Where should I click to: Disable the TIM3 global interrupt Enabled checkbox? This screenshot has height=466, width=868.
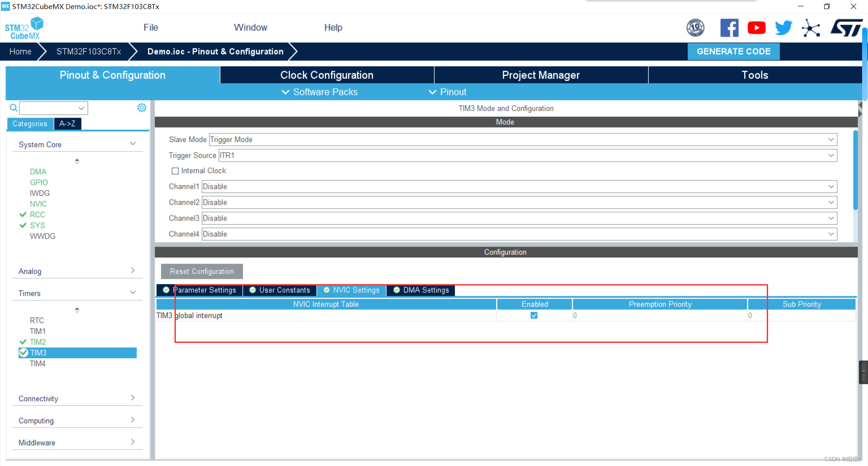[534, 315]
